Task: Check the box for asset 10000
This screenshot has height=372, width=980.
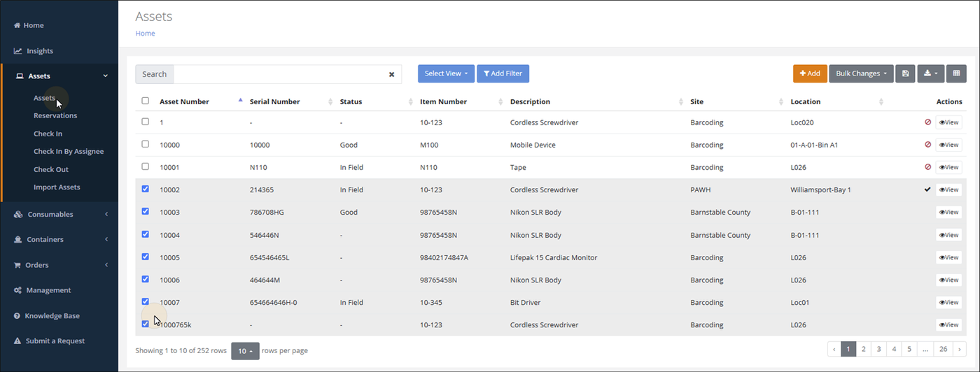Action: (x=146, y=144)
